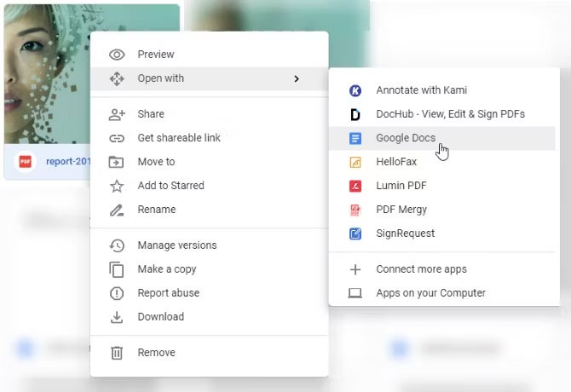Click the Report abuse exclamation icon
This screenshot has height=392, width=571.
click(117, 293)
